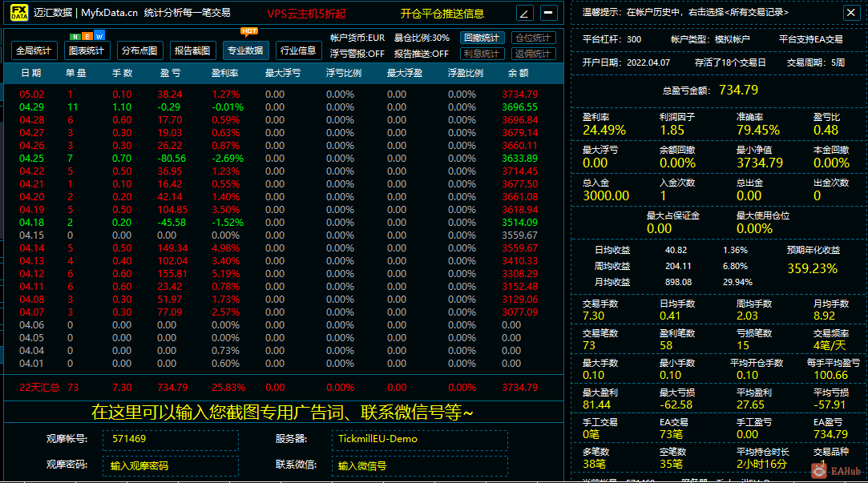
Task: Click the 利润因子 1.85 value
Action: point(672,131)
